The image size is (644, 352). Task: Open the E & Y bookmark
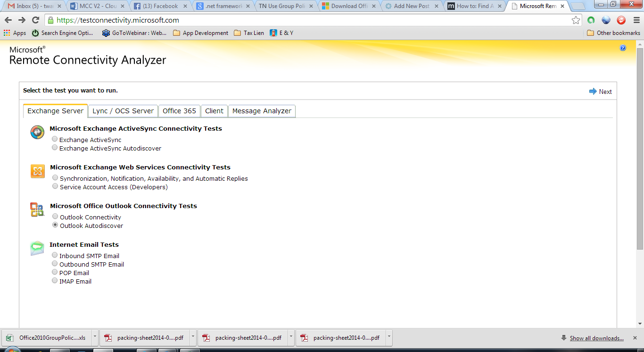(281, 33)
